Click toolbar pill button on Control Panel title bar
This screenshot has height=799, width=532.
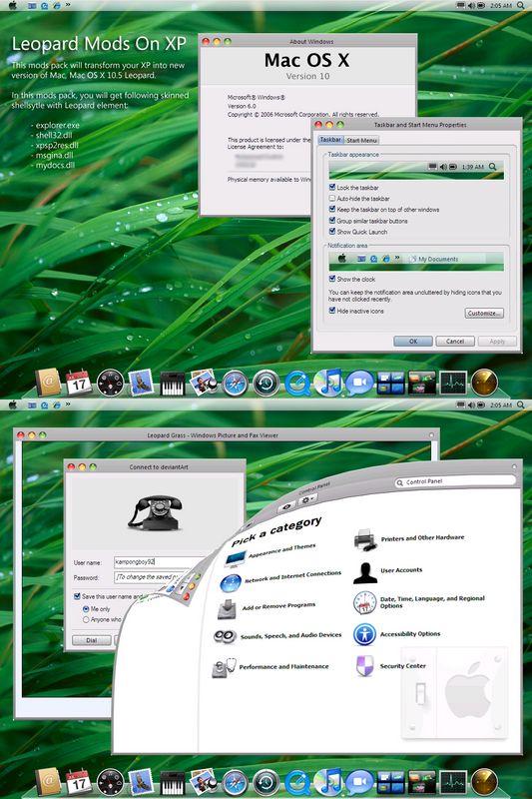(x=514, y=466)
